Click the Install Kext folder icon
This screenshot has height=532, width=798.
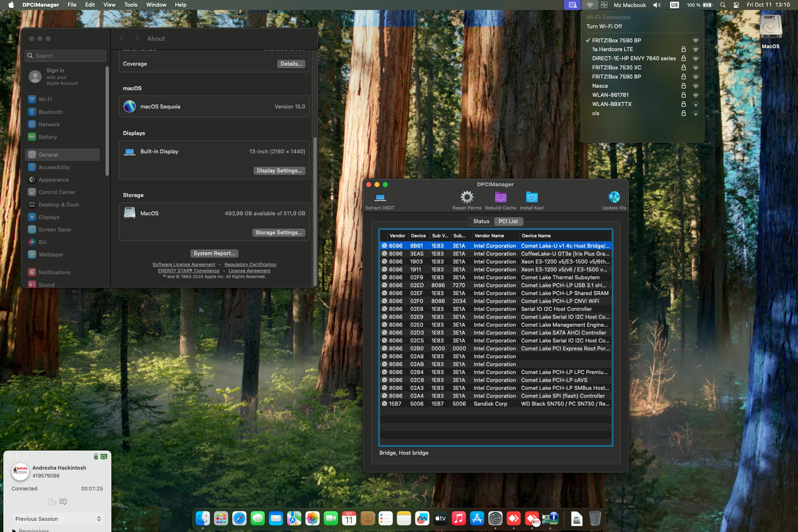pos(532,197)
